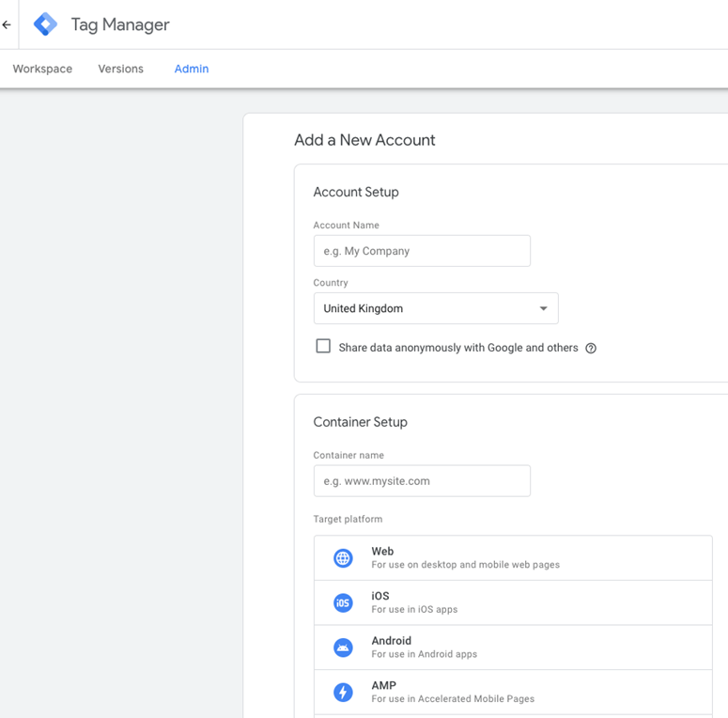Click the 'Account Name' field label
The width and height of the screenshot is (728, 718).
click(346, 226)
